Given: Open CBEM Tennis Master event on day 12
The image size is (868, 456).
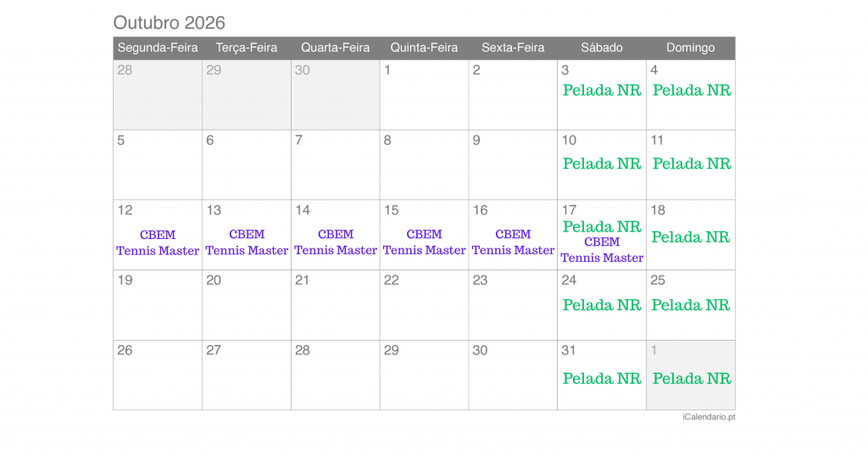Looking at the screenshot, I should tap(158, 242).
